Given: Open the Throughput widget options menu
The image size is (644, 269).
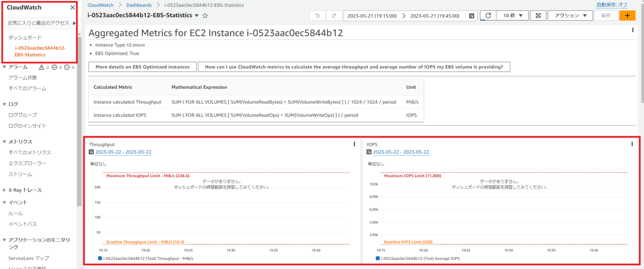Looking at the screenshot, I should click(x=354, y=144).
